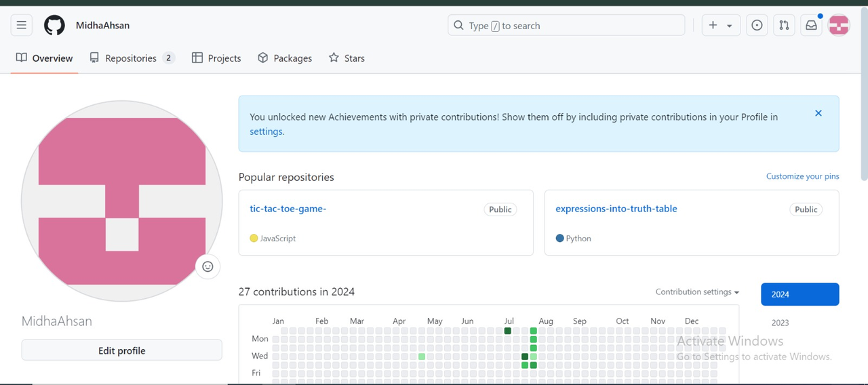Click the Python language label
868x385 pixels.
[578, 239]
